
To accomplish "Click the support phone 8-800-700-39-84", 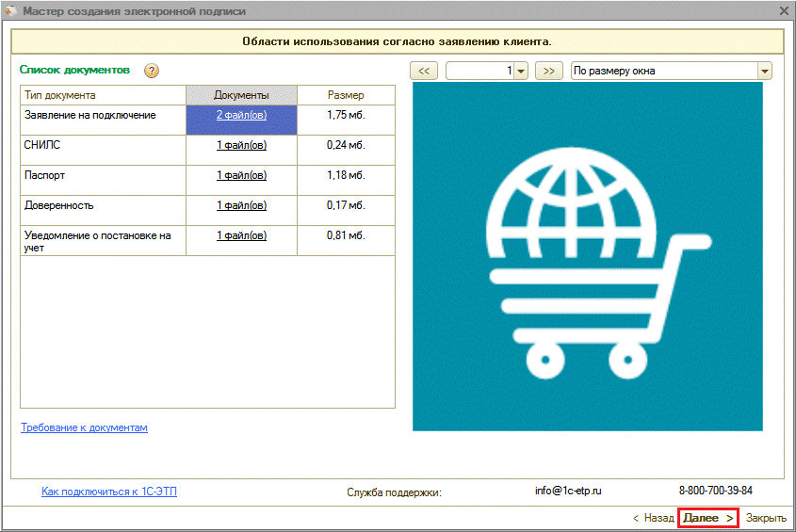I will pos(716,491).
